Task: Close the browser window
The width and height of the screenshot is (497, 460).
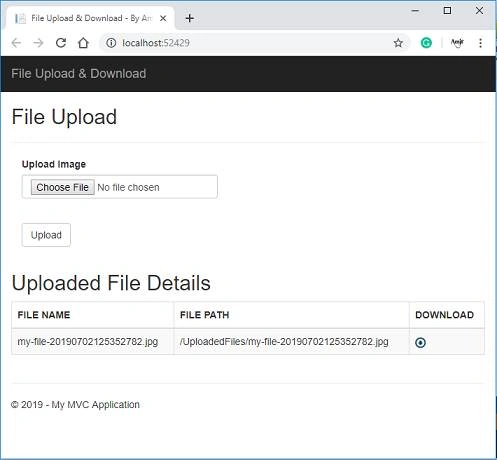Action: coord(479,11)
